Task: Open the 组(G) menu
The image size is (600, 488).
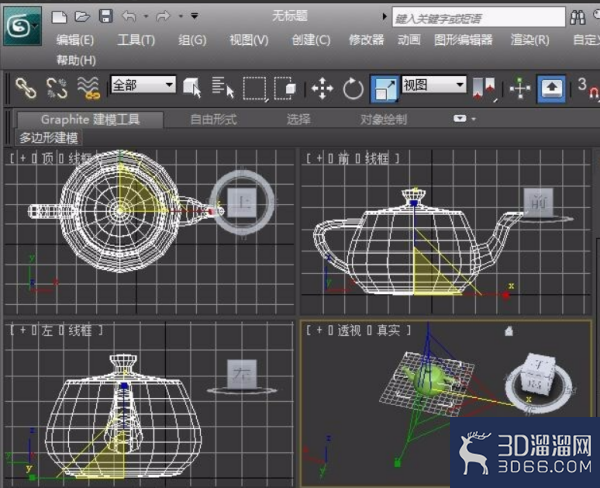Action: (x=192, y=40)
